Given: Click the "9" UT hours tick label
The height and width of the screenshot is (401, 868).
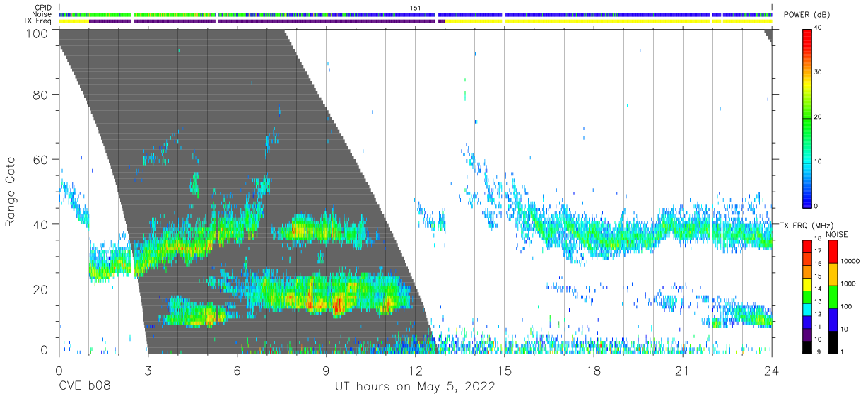Looking at the screenshot, I should pyautogui.click(x=326, y=370).
